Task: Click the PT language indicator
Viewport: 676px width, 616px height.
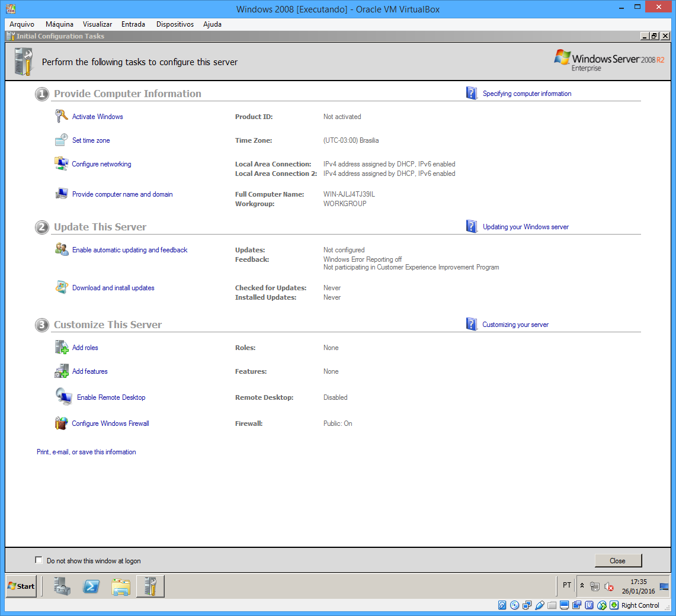Action: click(567, 585)
